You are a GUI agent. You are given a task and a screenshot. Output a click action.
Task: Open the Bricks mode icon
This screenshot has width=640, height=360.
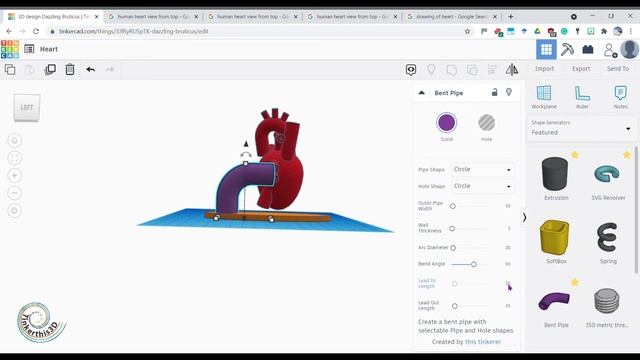pyautogui.click(x=588, y=50)
